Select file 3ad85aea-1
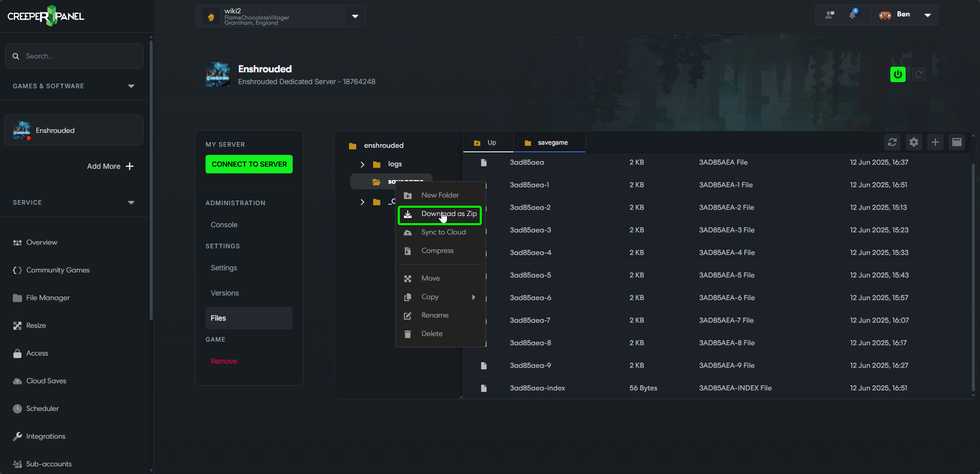 (x=529, y=185)
